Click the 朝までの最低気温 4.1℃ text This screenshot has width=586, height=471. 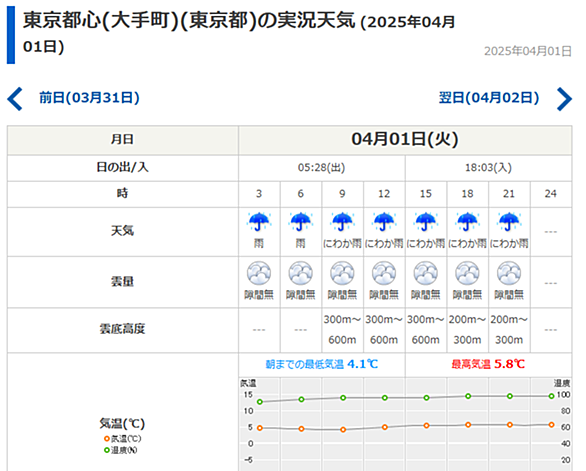click(322, 364)
